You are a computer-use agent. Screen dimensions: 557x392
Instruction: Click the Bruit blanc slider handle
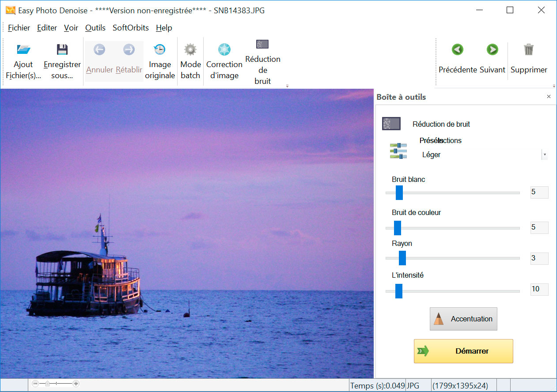click(399, 193)
